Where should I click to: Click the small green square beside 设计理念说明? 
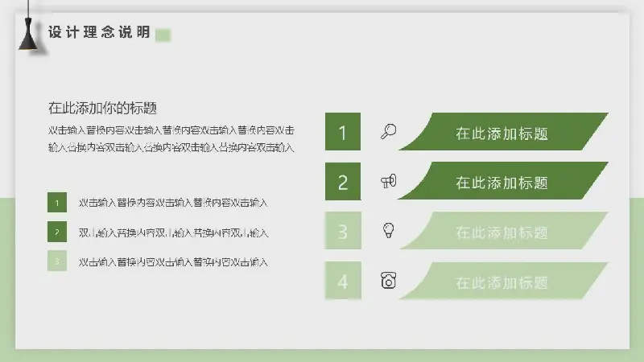163,35
